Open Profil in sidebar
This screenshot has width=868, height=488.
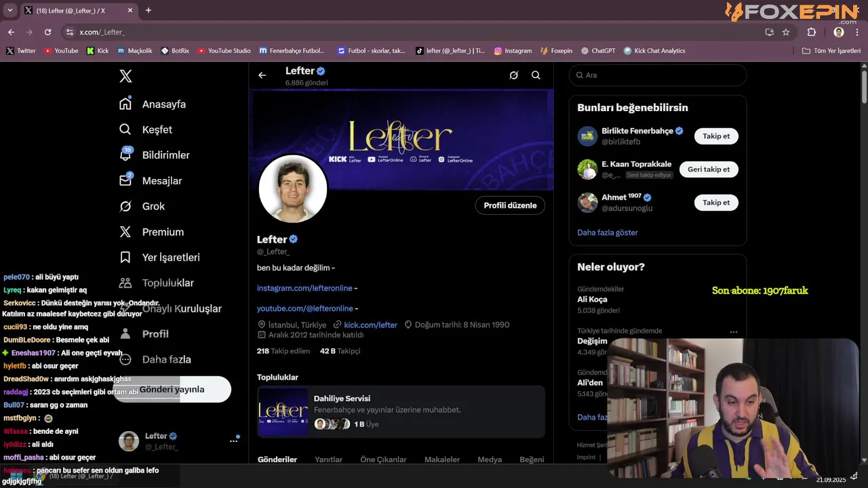coord(144,333)
